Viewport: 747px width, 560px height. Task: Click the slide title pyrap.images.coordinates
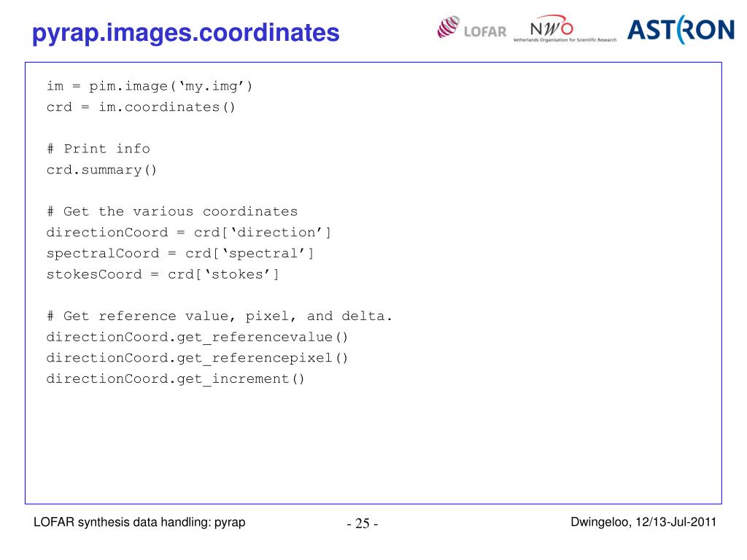pos(185,33)
